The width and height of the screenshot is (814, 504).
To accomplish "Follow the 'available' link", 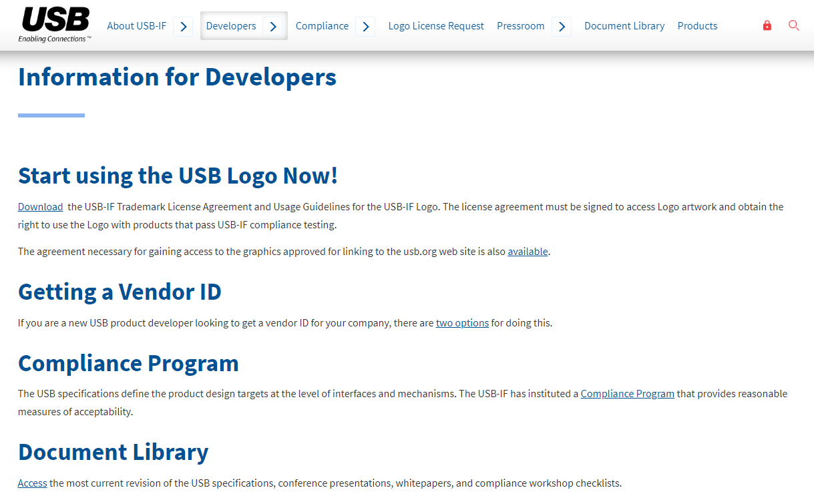I will tap(528, 252).
